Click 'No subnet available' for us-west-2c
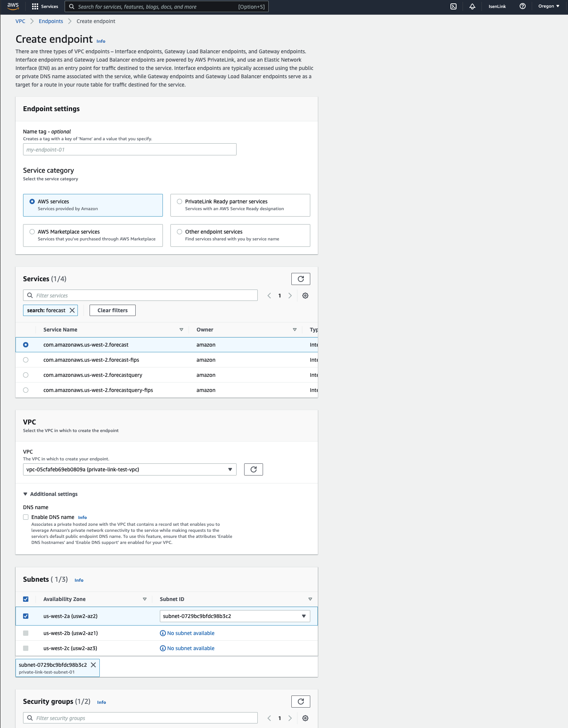The height and width of the screenshot is (728, 568). point(191,648)
